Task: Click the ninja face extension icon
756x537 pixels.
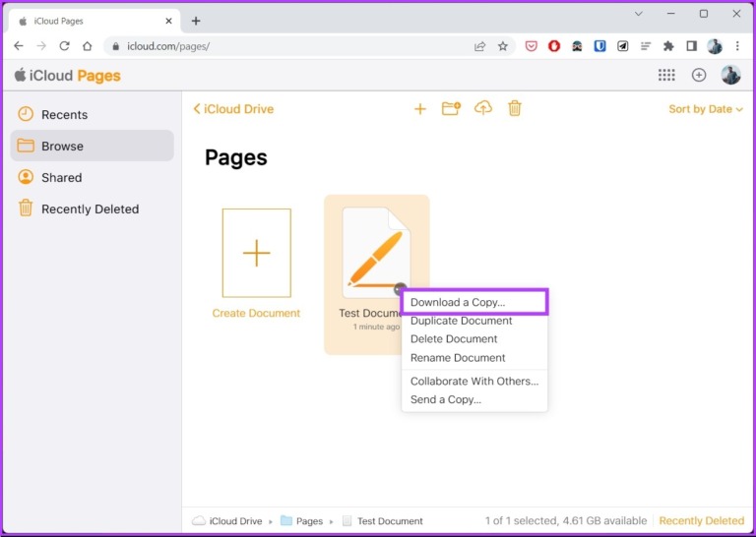Action: [577, 46]
